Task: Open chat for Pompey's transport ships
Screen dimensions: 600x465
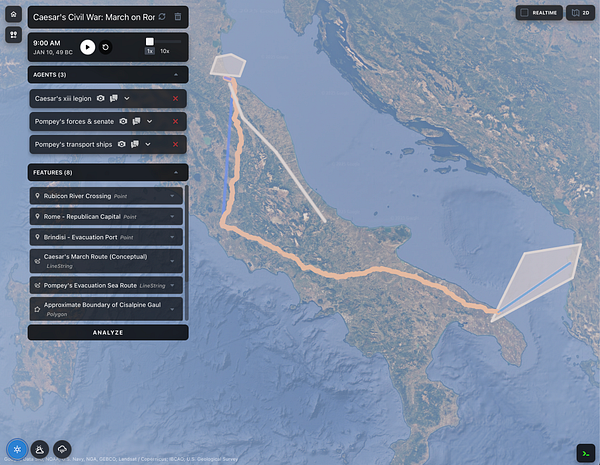Action: coord(135,144)
